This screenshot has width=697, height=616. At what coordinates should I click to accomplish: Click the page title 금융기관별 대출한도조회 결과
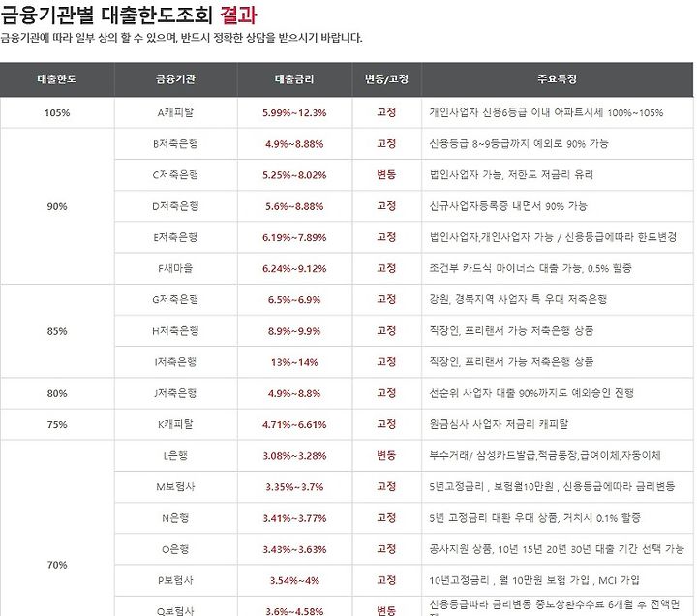pos(129,15)
